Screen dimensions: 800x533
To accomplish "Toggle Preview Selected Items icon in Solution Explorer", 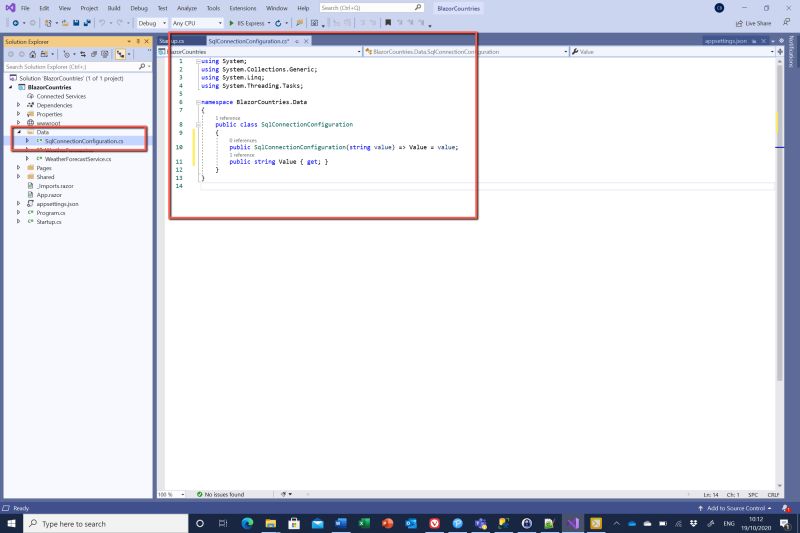I will pos(120,54).
